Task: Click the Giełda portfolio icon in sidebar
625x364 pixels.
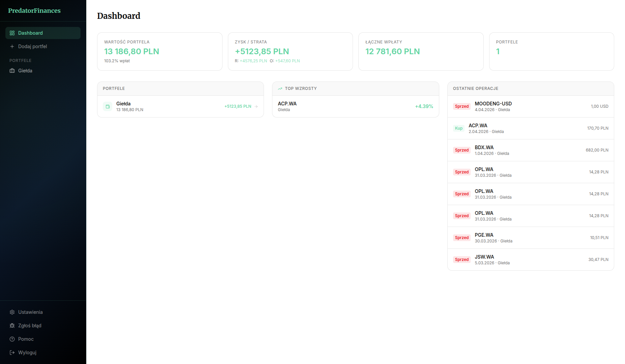Action: click(12, 71)
